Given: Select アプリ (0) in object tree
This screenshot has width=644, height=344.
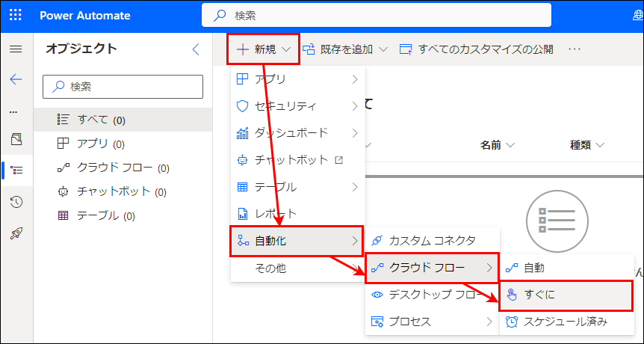Looking at the screenshot, I should (123, 144).
